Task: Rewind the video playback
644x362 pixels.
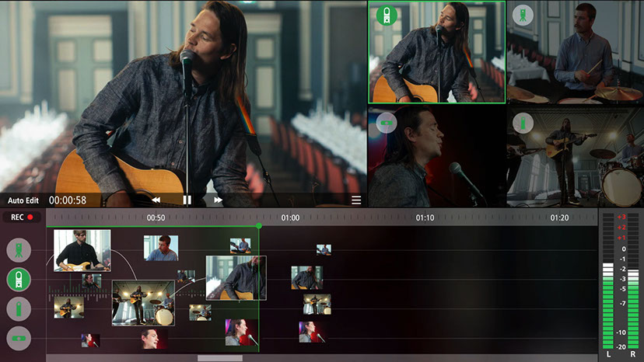Action: pos(156,200)
